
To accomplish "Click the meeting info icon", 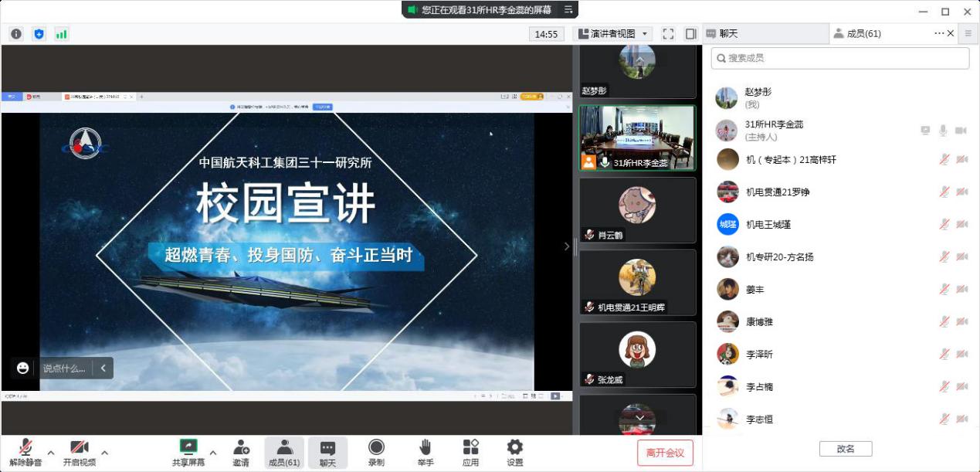I will (16, 34).
